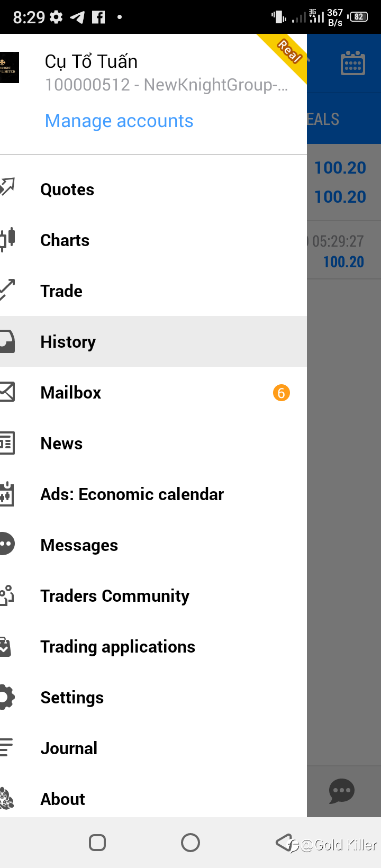Open Trading applications menu entry

[x=118, y=647]
